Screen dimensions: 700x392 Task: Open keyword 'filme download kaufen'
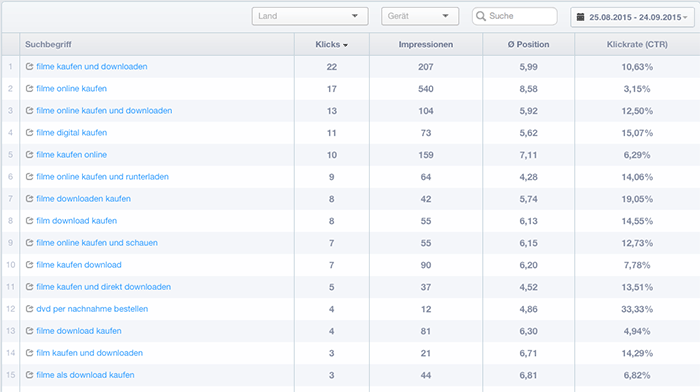click(x=79, y=331)
